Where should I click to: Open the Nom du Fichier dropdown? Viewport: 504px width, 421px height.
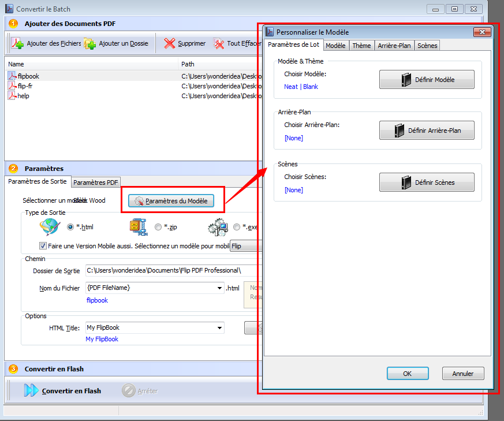point(219,288)
